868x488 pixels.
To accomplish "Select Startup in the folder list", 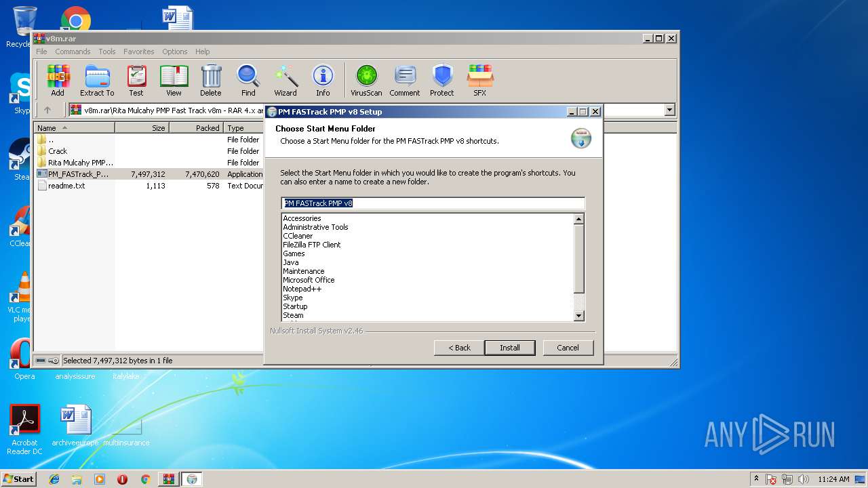I will coord(295,306).
